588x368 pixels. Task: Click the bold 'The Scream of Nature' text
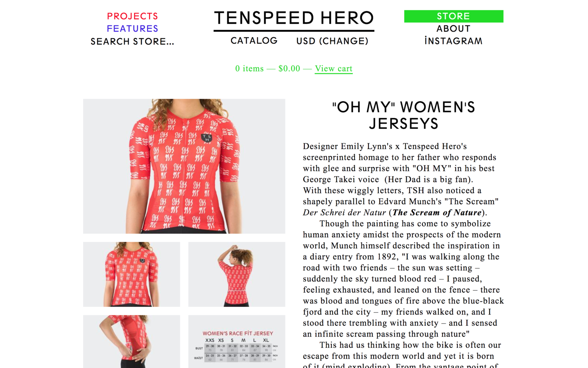point(437,213)
